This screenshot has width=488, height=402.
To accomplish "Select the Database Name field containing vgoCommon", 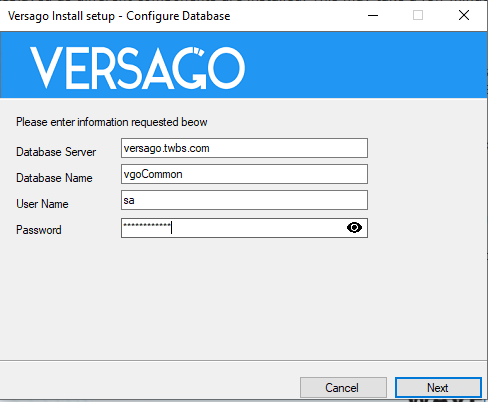I will (x=244, y=174).
